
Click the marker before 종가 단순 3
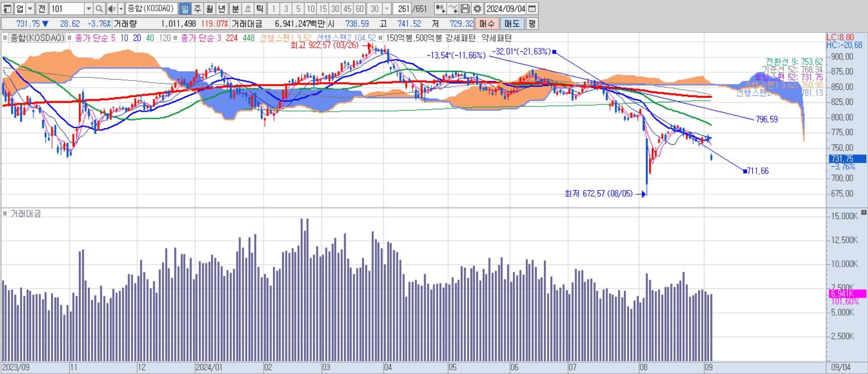(175, 38)
